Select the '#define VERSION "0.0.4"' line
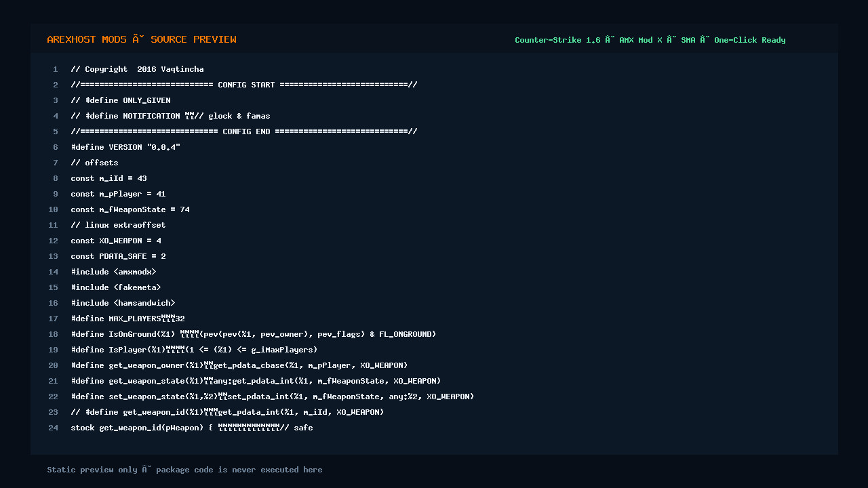 (x=125, y=147)
